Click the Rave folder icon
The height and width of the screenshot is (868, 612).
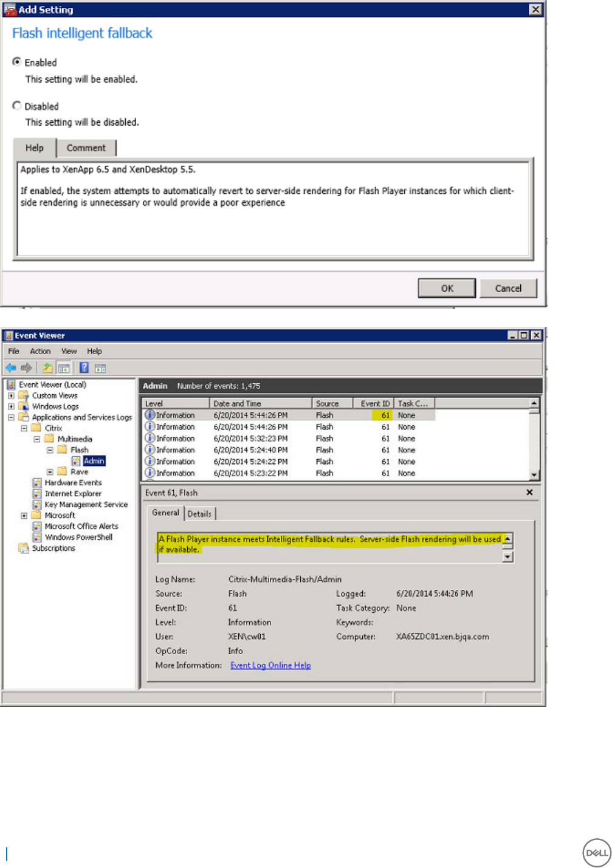click(x=62, y=471)
